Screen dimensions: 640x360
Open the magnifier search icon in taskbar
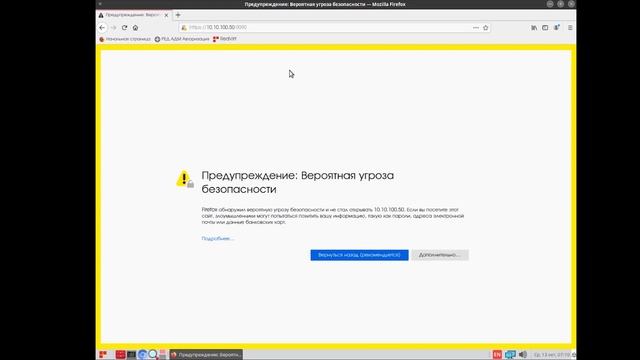[x=153, y=355]
